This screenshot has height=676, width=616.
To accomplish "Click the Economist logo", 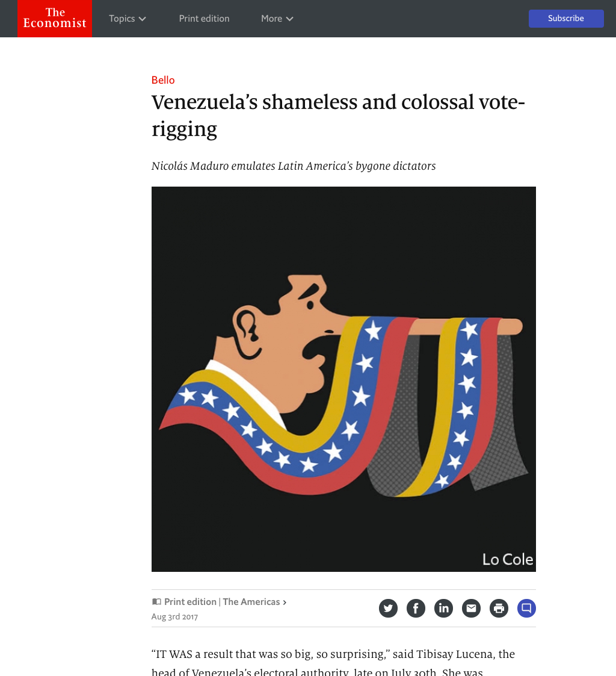I will [x=55, y=19].
